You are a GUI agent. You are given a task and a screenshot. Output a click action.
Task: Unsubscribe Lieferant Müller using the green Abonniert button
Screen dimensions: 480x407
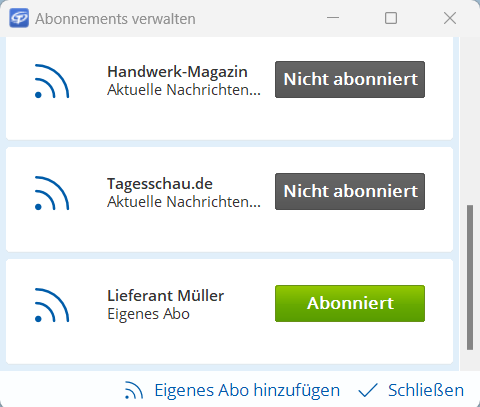pos(350,303)
